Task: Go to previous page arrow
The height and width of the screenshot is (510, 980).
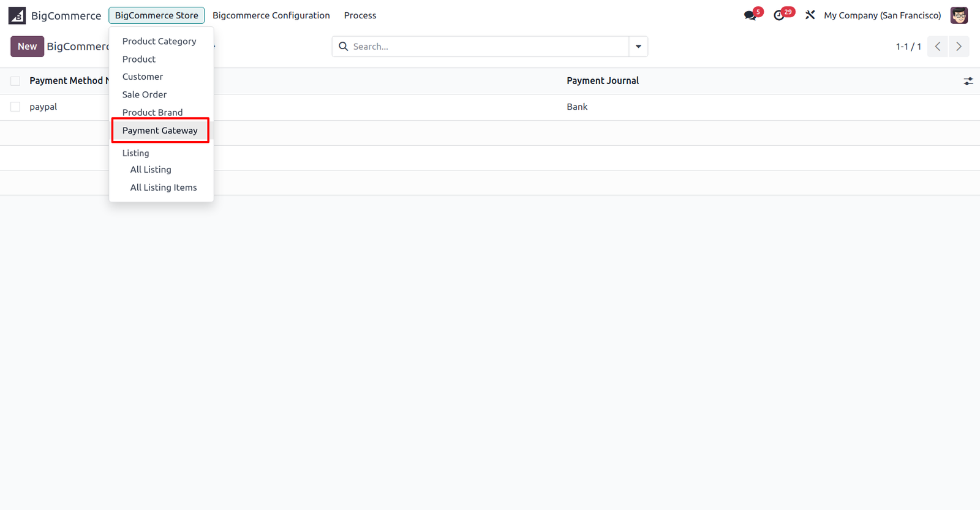Action: (x=938, y=47)
